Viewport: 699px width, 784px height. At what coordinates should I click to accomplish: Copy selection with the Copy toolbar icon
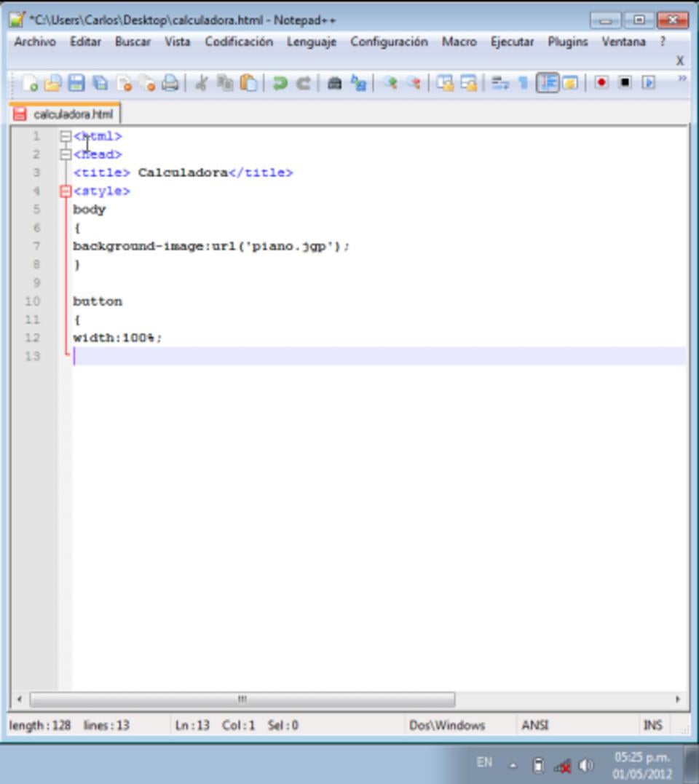(225, 83)
